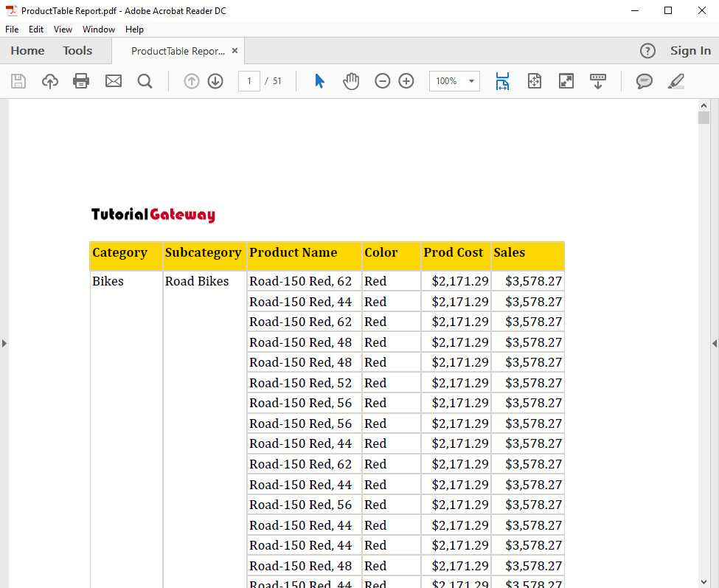Select the Highlight text pen icon
The image size is (719, 588).
(x=675, y=81)
